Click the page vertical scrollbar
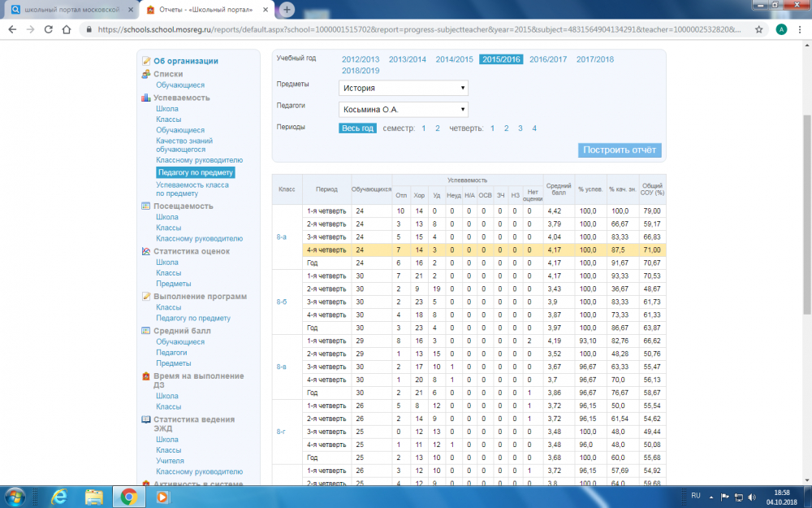Viewport: 812px width, 508px height. coord(806,214)
